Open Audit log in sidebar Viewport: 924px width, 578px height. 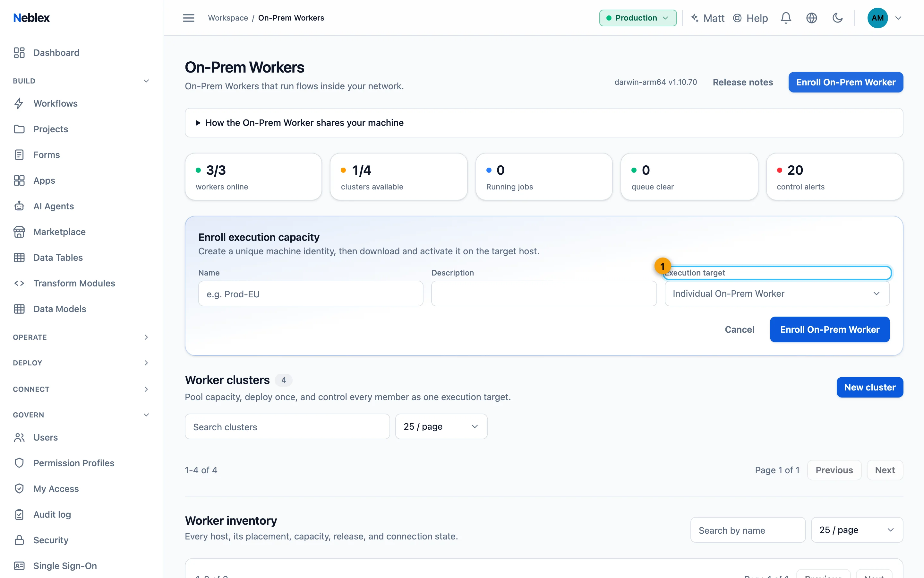click(x=82, y=514)
